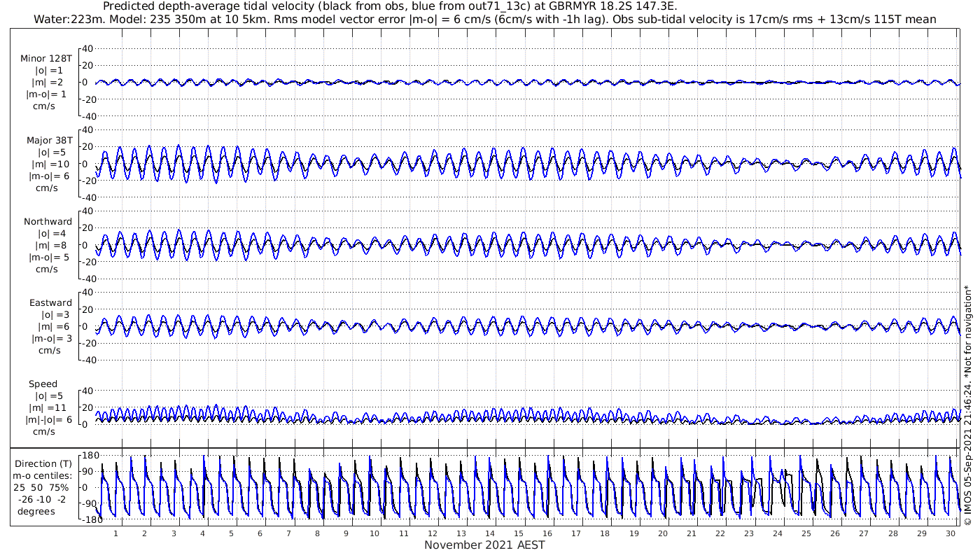Click the 'November 2021 AEST' axis title

[x=484, y=545]
